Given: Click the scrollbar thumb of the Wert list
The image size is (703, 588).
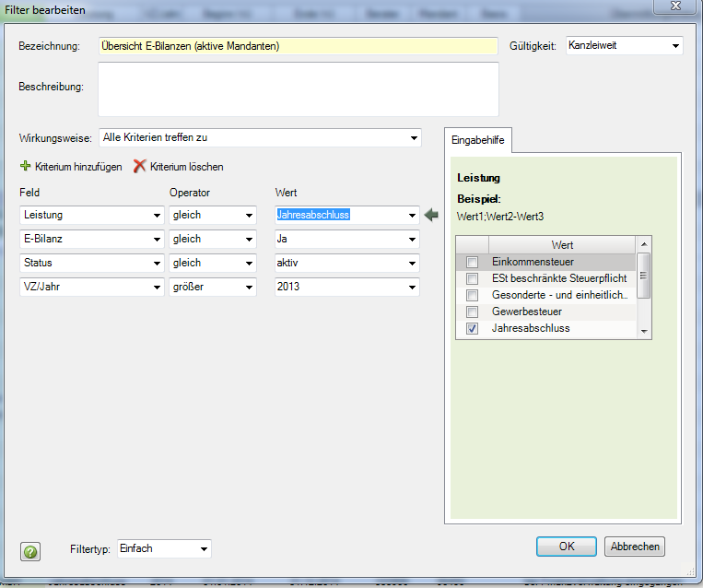Looking at the screenshot, I should [x=644, y=276].
